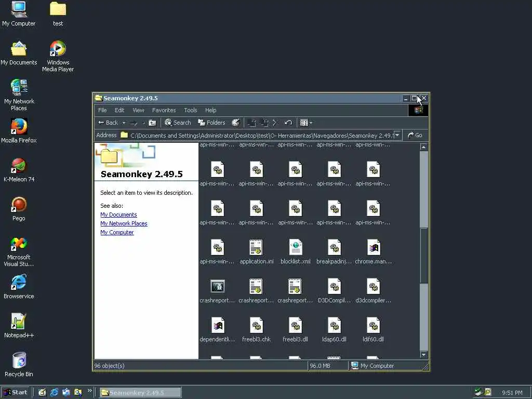Screen dimensions: 532x399
Task: Open the Search pane from the toolbar
Action: [x=178, y=123]
